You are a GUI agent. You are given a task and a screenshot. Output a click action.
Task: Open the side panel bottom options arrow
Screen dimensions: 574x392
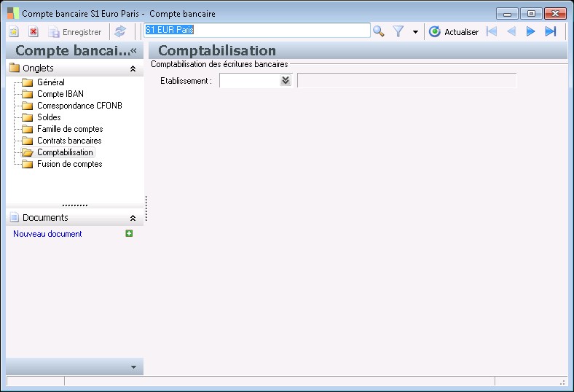click(133, 366)
